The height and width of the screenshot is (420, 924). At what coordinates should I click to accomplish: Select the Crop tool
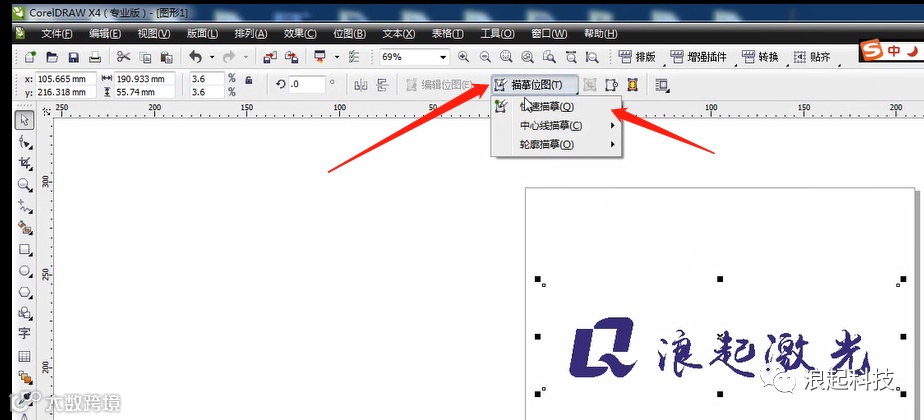pyautogui.click(x=24, y=163)
